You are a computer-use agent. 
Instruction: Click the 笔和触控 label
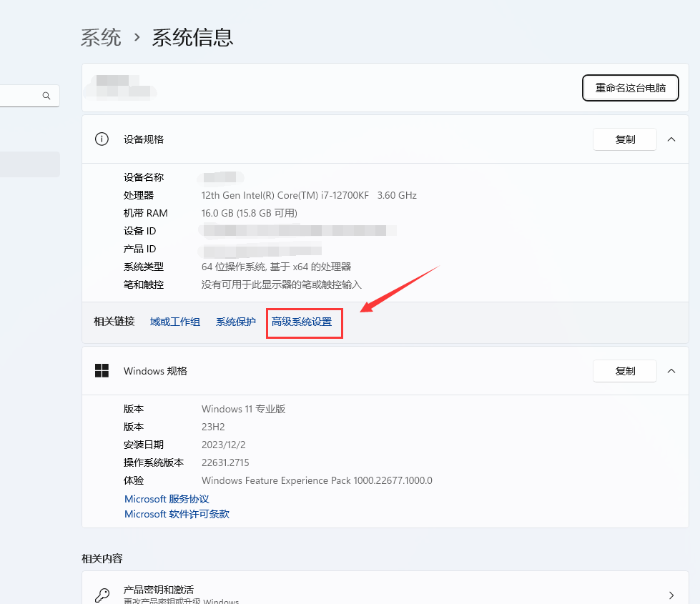click(x=144, y=284)
